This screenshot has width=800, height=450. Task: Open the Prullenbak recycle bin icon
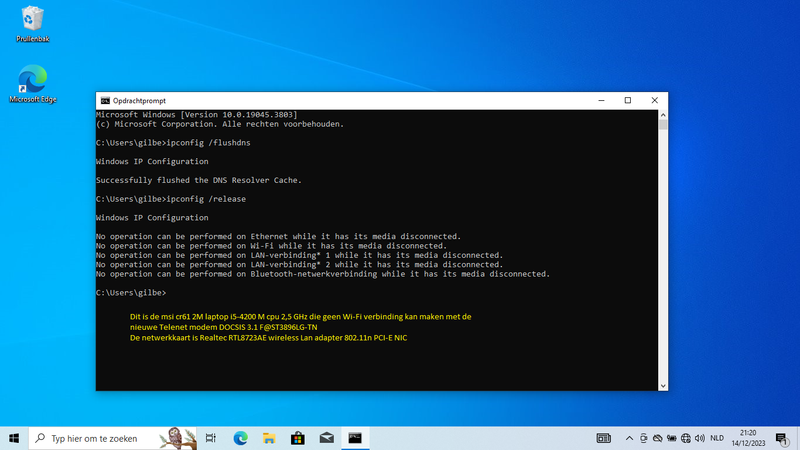(x=32, y=24)
